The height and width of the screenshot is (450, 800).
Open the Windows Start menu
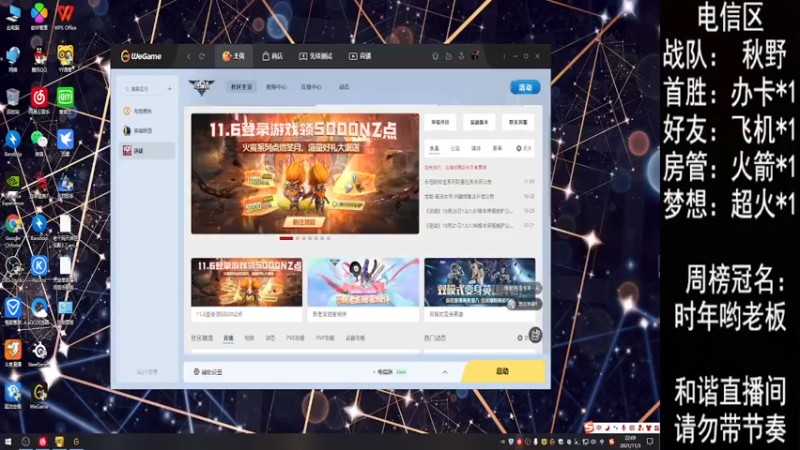(x=8, y=441)
